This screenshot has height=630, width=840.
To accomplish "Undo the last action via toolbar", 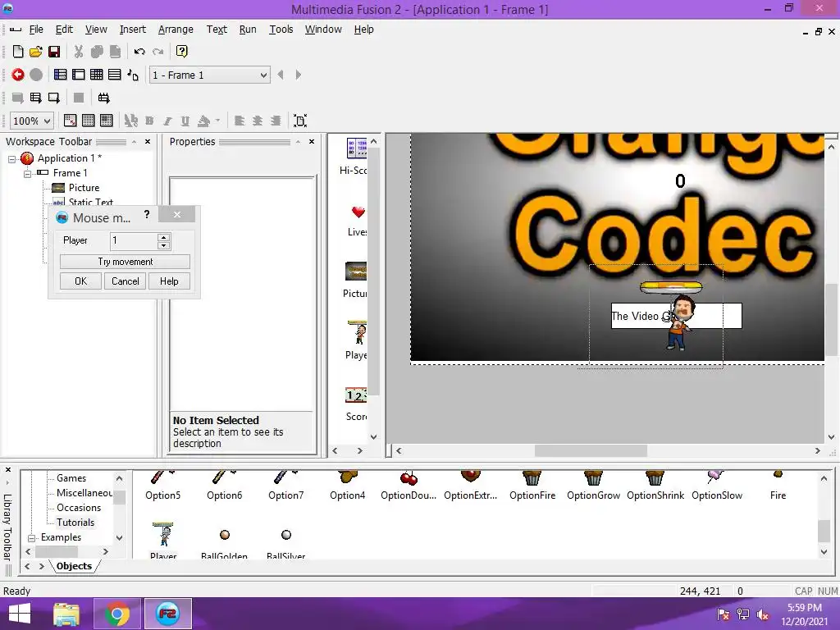I will click(x=139, y=52).
